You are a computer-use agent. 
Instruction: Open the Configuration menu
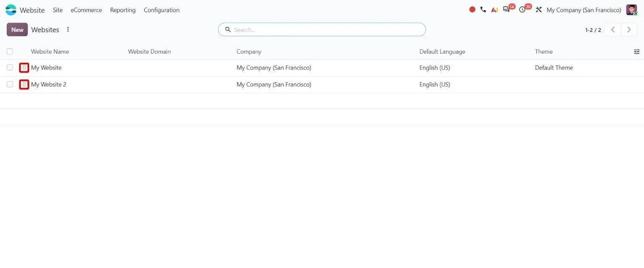(x=161, y=10)
